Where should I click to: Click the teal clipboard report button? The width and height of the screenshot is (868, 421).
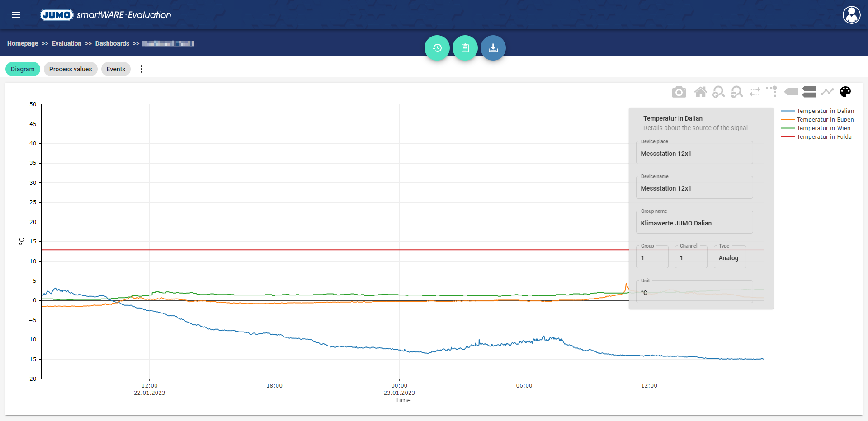point(465,48)
